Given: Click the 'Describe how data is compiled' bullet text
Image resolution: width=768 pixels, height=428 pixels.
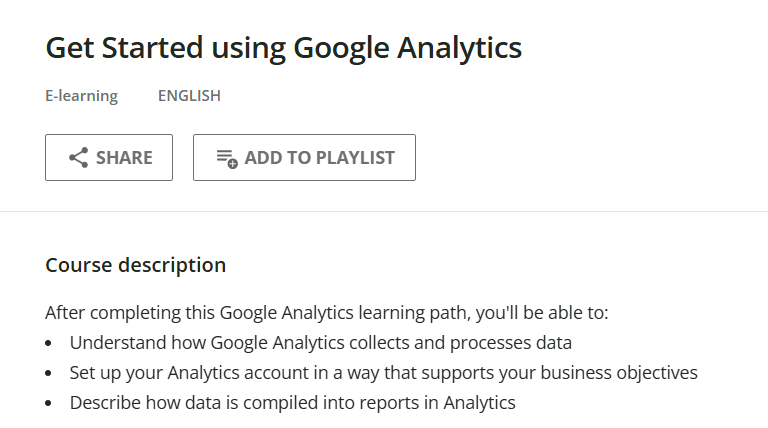Looking at the screenshot, I should tap(292, 403).
